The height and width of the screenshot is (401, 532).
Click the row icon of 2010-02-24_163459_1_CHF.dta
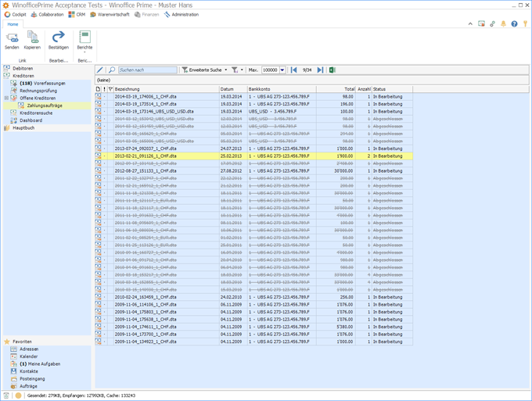point(98,297)
